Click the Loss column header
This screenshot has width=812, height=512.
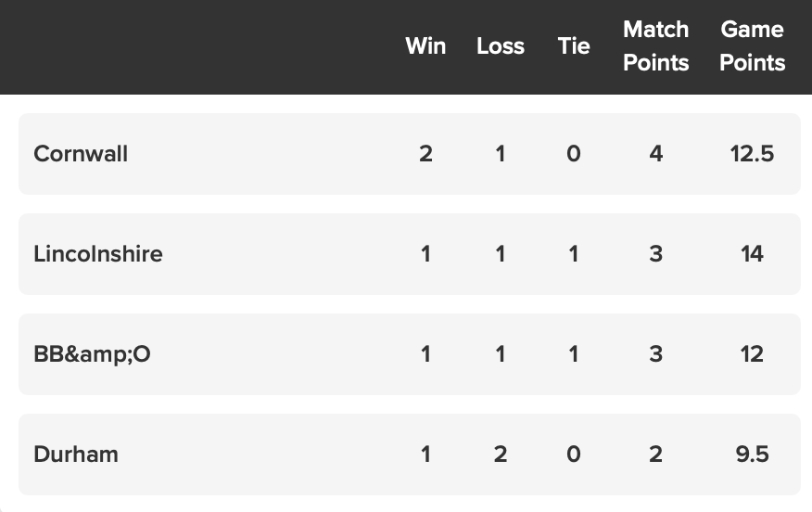pyautogui.click(x=501, y=46)
